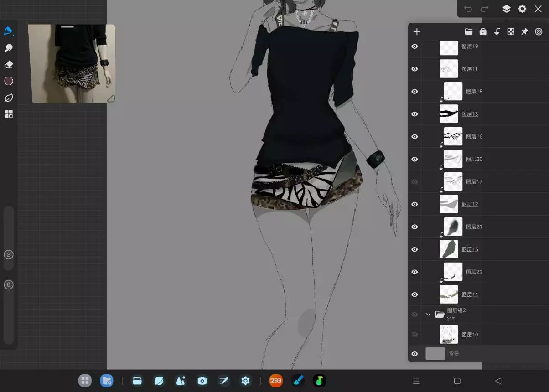Hide layer 图层13 using its eye icon
Image resolution: width=549 pixels, height=392 pixels.
click(x=414, y=114)
